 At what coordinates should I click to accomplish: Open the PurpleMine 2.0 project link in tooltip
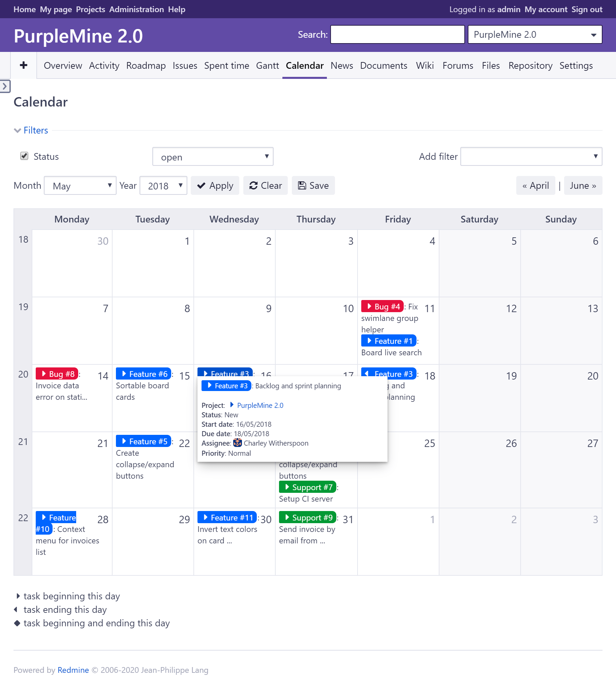tap(260, 405)
